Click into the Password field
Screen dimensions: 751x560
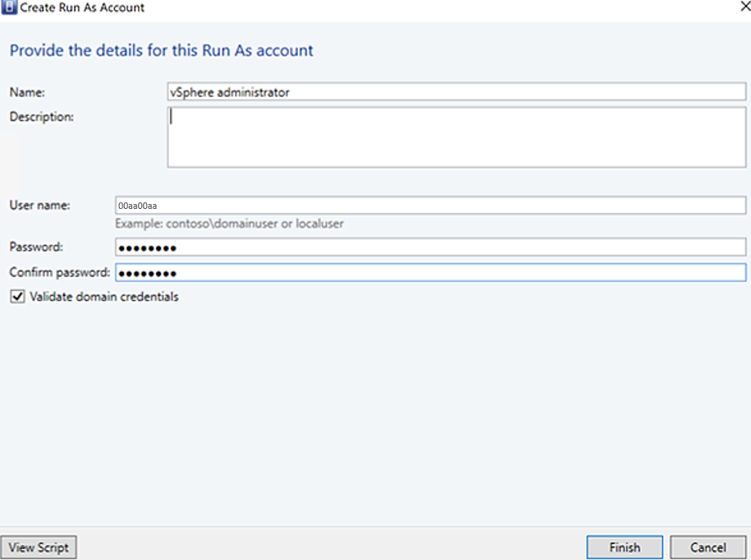point(430,248)
